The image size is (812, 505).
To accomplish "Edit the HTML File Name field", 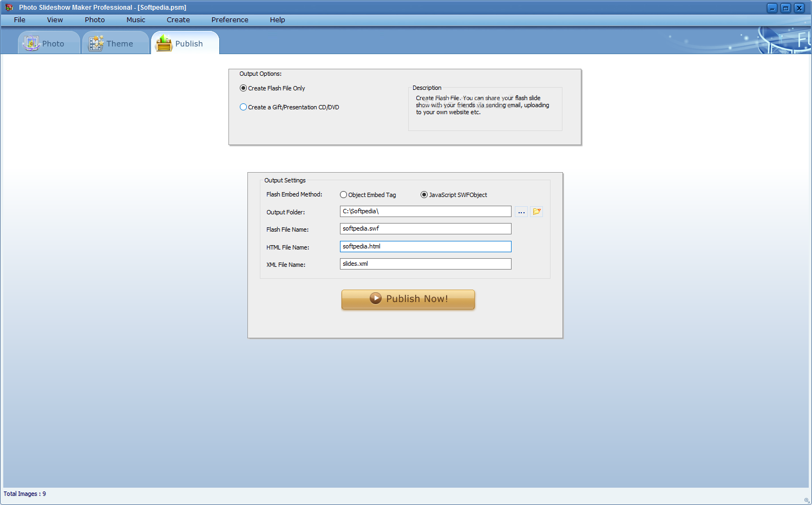I will coord(425,246).
